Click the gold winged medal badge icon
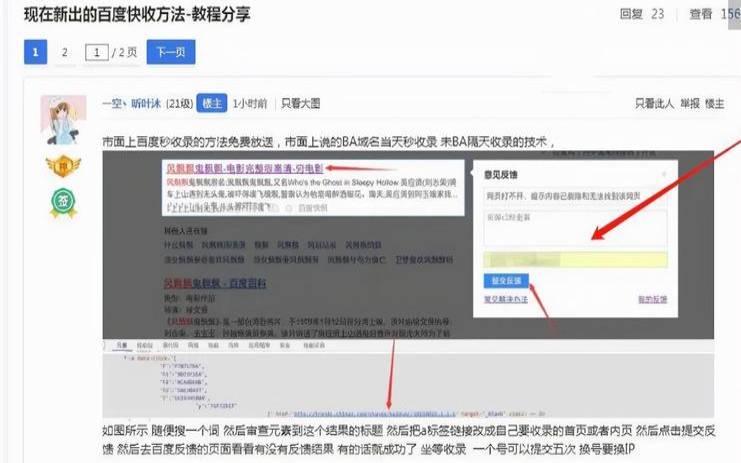The height and width of the screenshot is (463, 741). (x=63, y=166)
